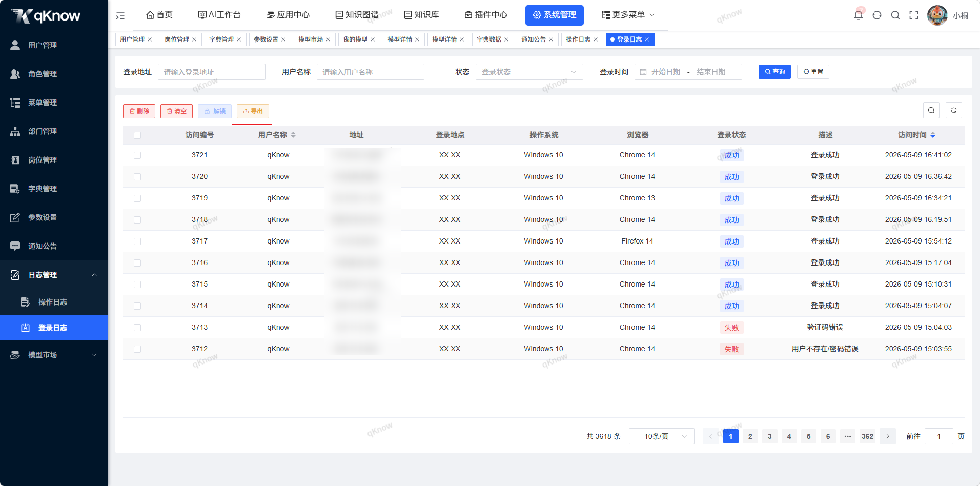Viewport: 980px width, 486px height.
Task: Open user avatar profile picture
Action: tap(937, 15)
